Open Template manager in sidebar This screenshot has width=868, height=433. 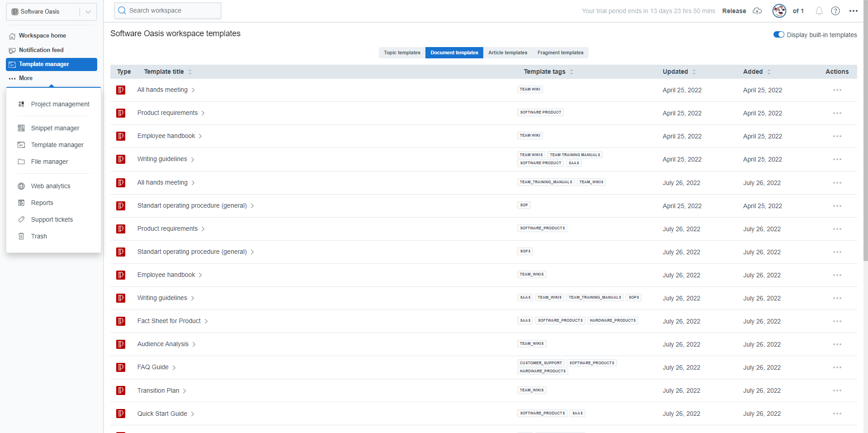(52, 64)
